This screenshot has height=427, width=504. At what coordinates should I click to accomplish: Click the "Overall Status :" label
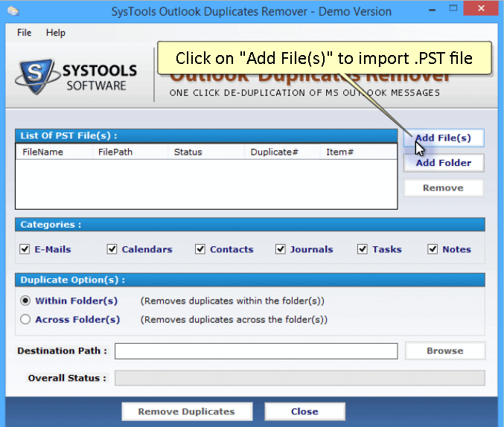click(x=67, y=378)
